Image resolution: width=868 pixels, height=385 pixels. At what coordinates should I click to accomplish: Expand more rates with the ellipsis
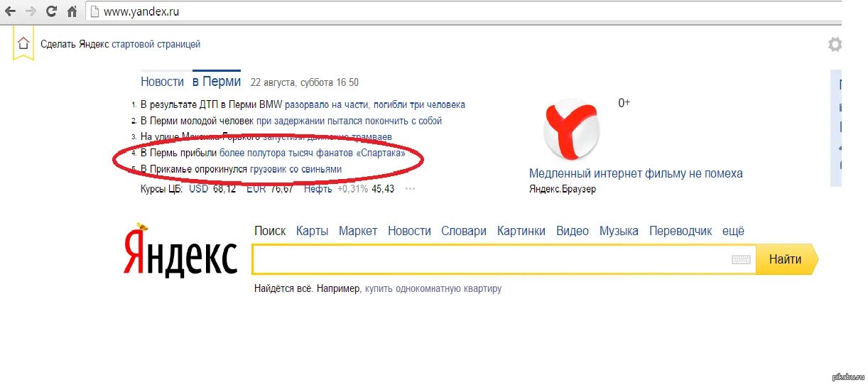coord(410,189)
